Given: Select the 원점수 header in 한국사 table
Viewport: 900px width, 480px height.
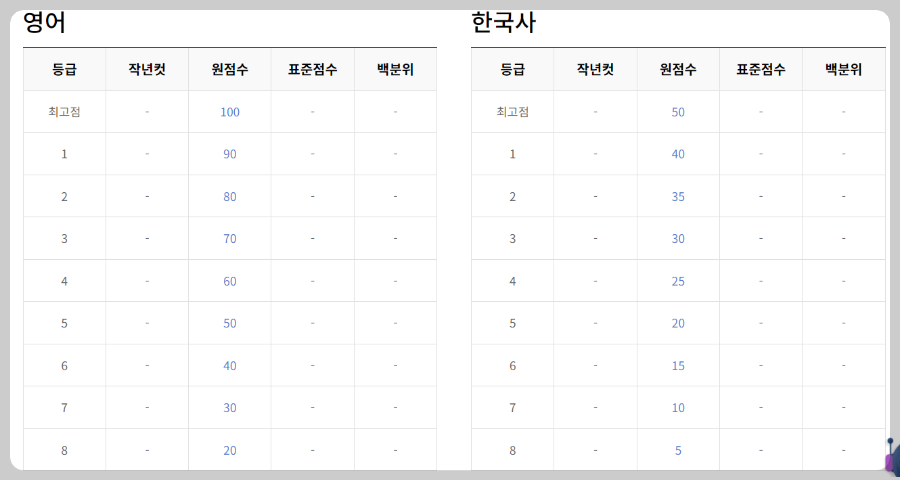Looking at the screenshot, I should point(678,70).
